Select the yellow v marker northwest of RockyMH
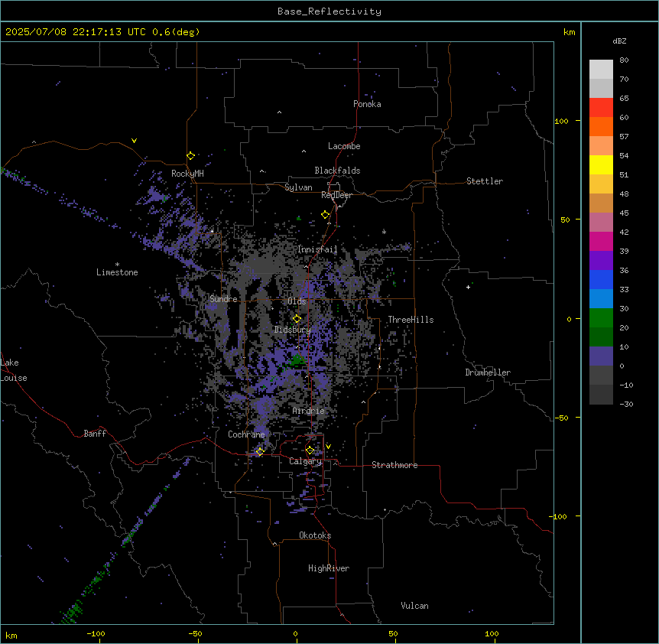The height and width of the screenshot is (644, 659). tap(134, 141)
